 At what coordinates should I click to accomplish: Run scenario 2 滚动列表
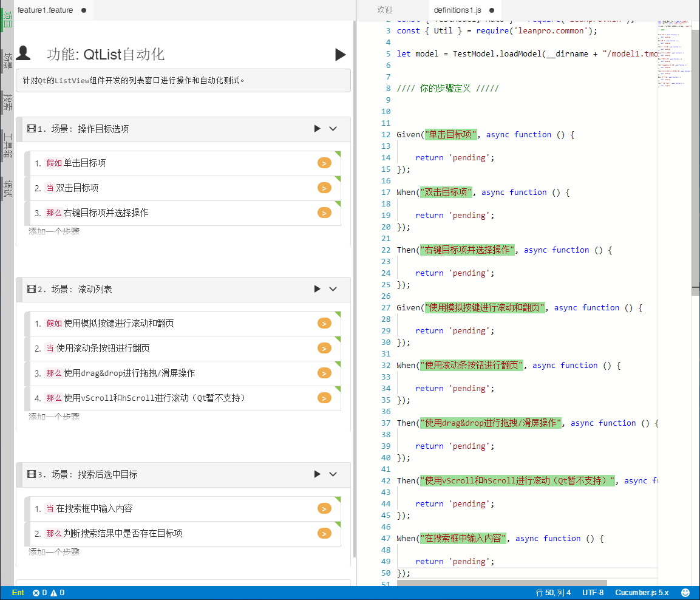(317, 289)
